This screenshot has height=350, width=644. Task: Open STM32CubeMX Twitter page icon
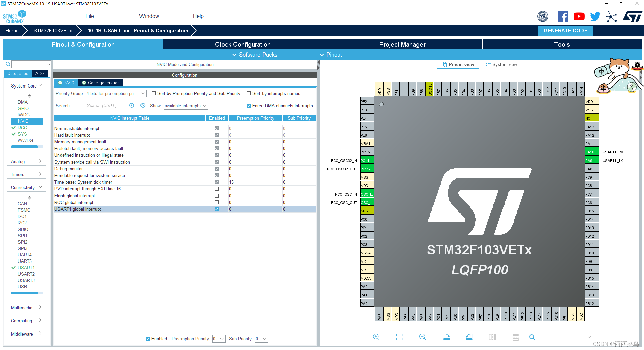pyautogui.click(x=595, y=16)
